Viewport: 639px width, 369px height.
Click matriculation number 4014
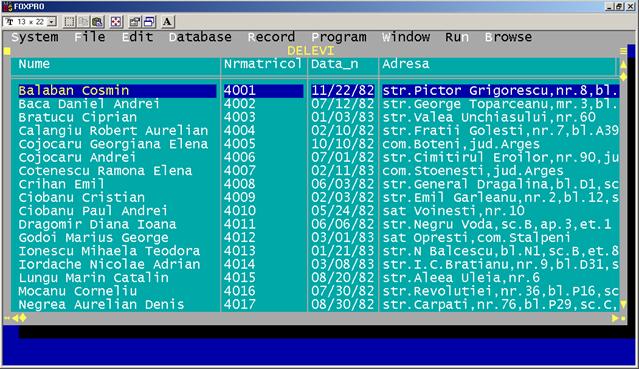(x=240, y=265)
